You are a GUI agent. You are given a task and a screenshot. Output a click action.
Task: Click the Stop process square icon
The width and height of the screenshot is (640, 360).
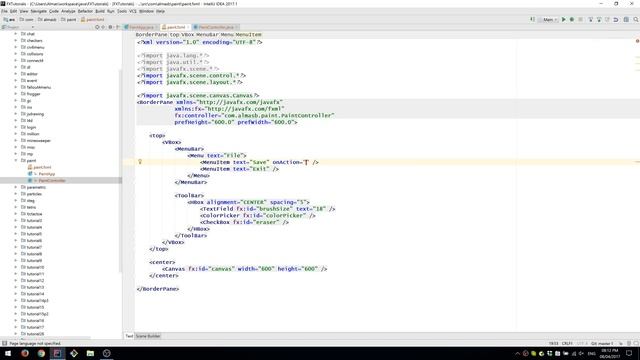click(x=580, y=20)
